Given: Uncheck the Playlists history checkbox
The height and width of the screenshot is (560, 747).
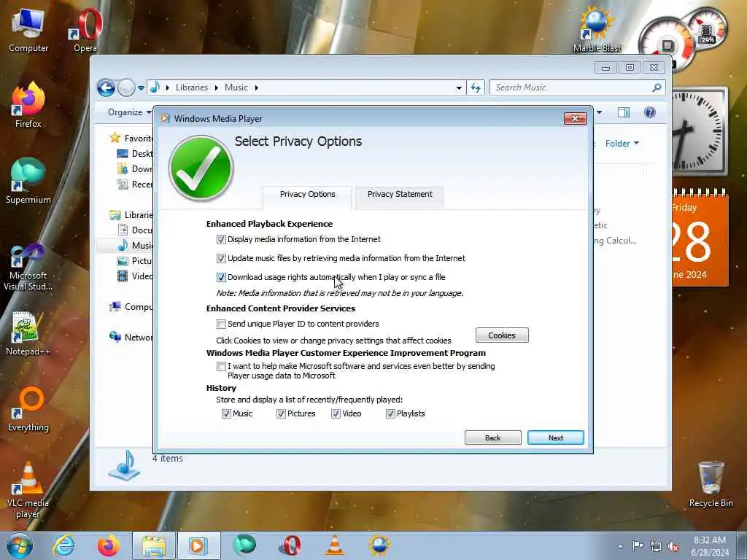Looking at the screenshot, I should pos(391,414).
